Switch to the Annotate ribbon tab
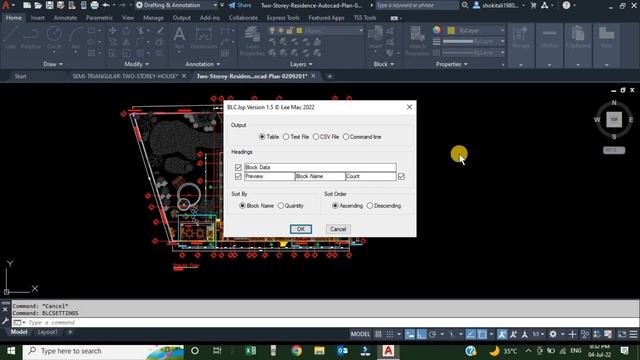Screen dimensions: 640x360 point(65,18)
